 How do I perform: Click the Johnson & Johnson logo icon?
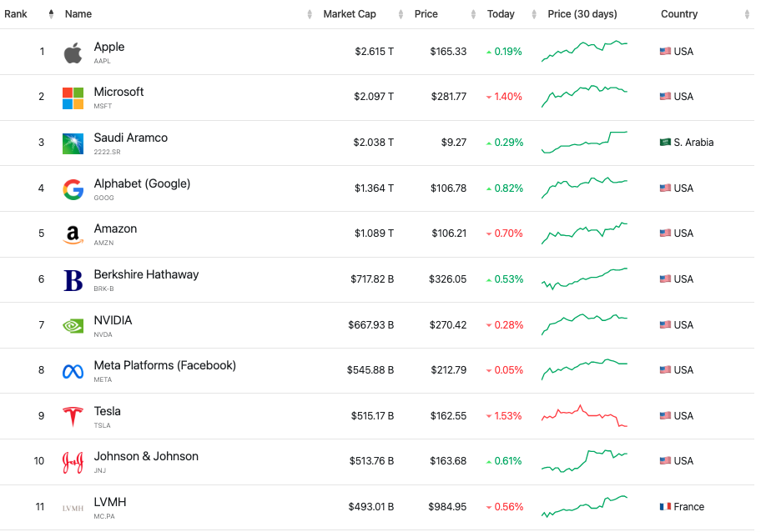(x=73, y=462)
